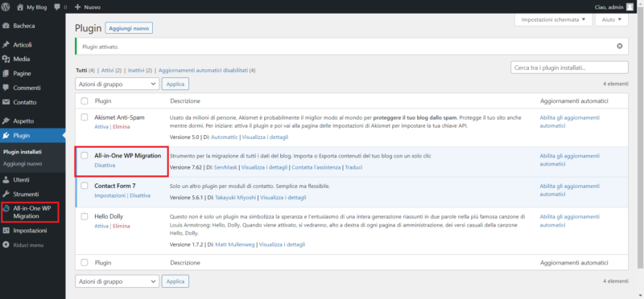Click Plugin plug icon in sidebar
The image size is (644, 299).
[x=6, y=135]
